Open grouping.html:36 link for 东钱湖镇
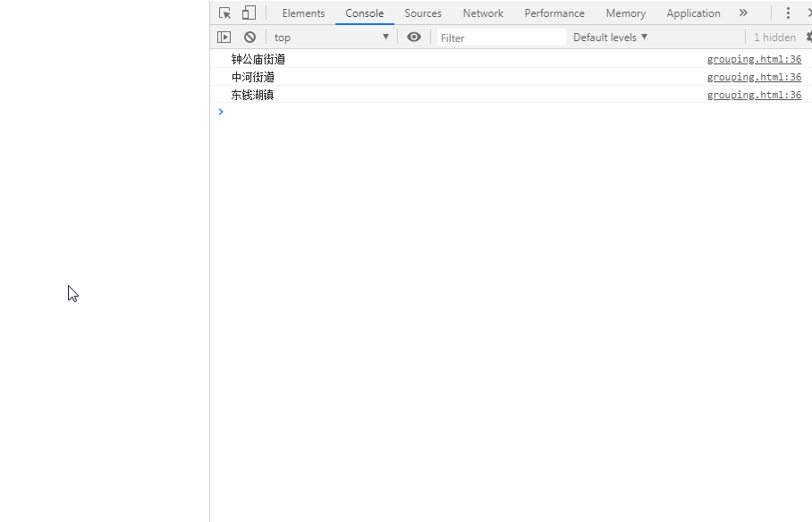Image resolution: width=812 pixels, height=522 pixels. pos(754,95)
